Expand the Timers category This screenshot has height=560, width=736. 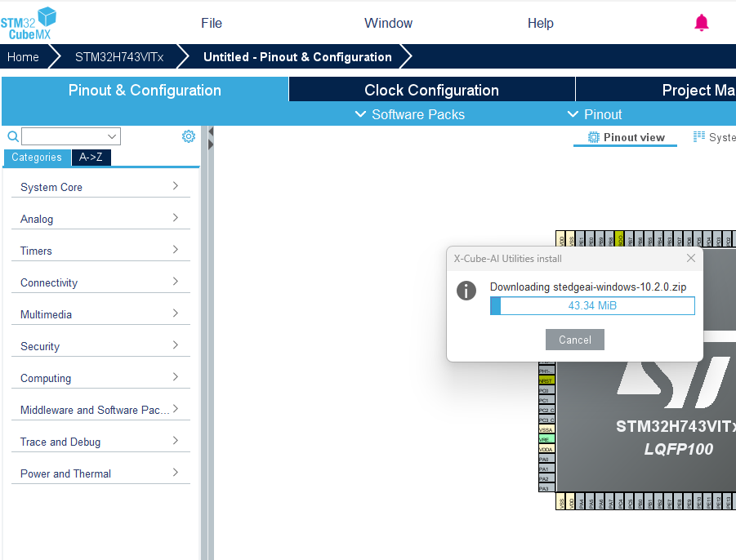coord(100,251)
